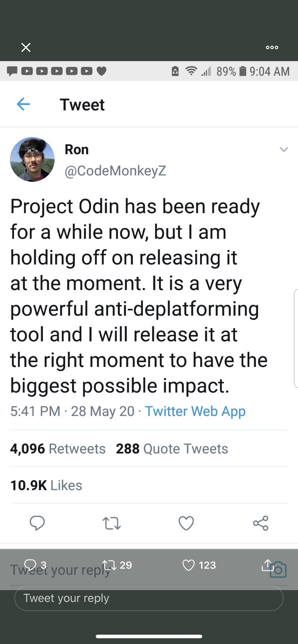View the 4,096 Retweets list
Image resolution: width=298 pixels, height=644 pixels.
[x=58, y=448]
